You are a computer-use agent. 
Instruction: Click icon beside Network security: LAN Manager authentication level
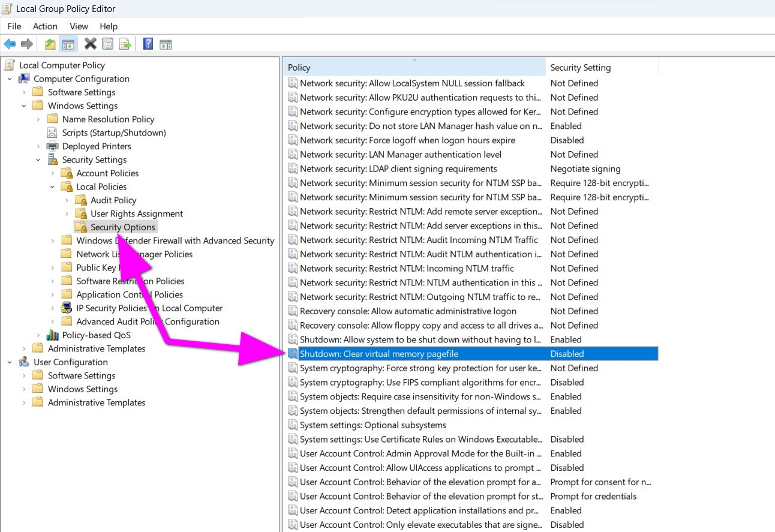pyautogui.click(x=293, y=155)
